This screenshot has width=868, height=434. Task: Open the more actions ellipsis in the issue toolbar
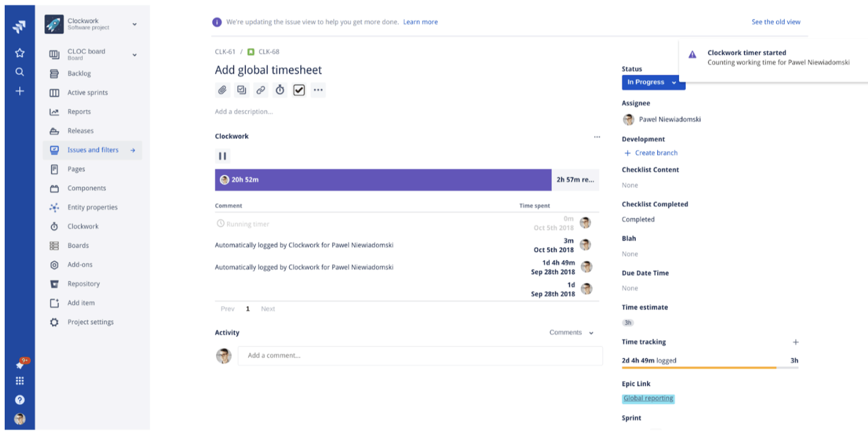[318, 90]
